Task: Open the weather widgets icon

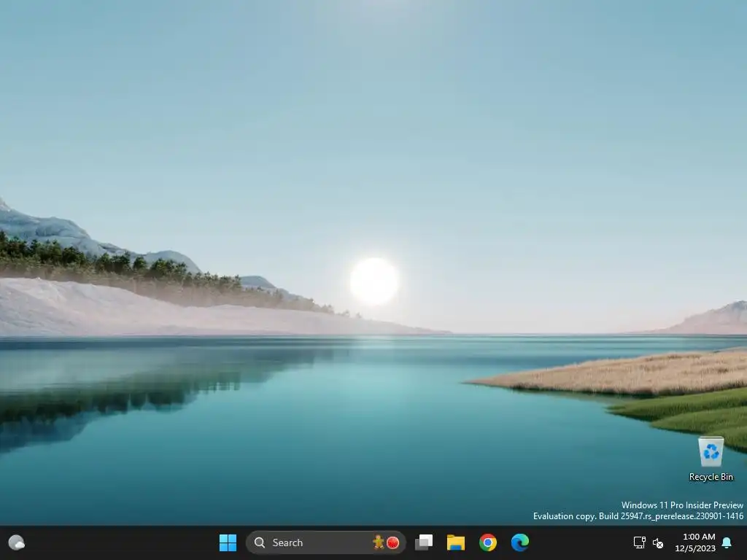Action: [17, 542]
